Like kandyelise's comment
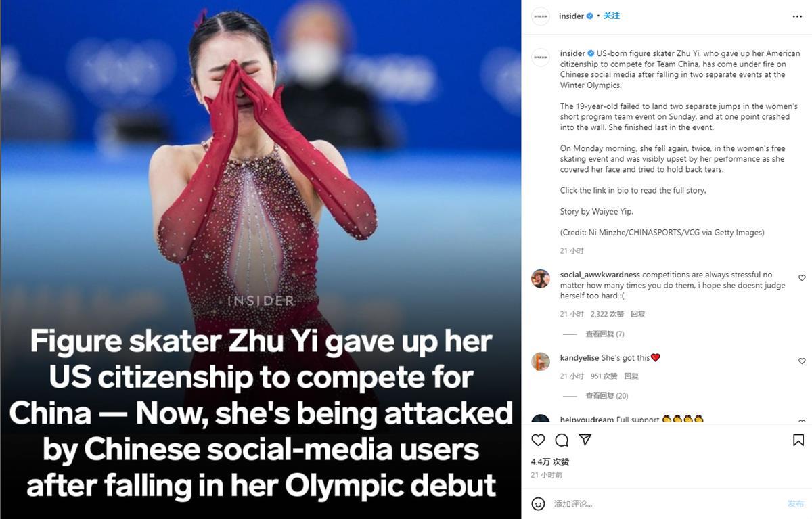 click(802, 361)
